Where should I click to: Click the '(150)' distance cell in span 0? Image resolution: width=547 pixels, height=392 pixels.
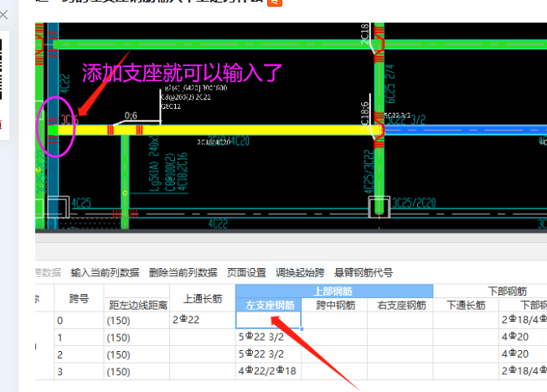tap(137, 320)
